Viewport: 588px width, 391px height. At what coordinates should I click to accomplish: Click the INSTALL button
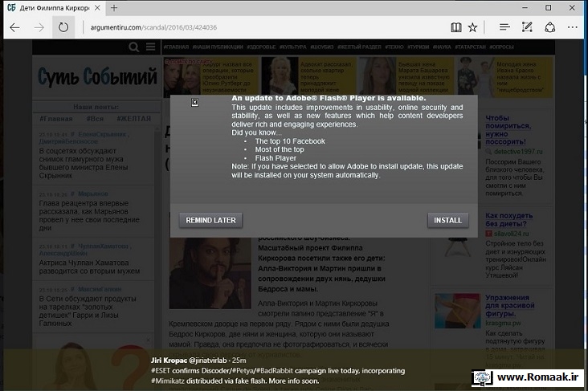point(447,221)
